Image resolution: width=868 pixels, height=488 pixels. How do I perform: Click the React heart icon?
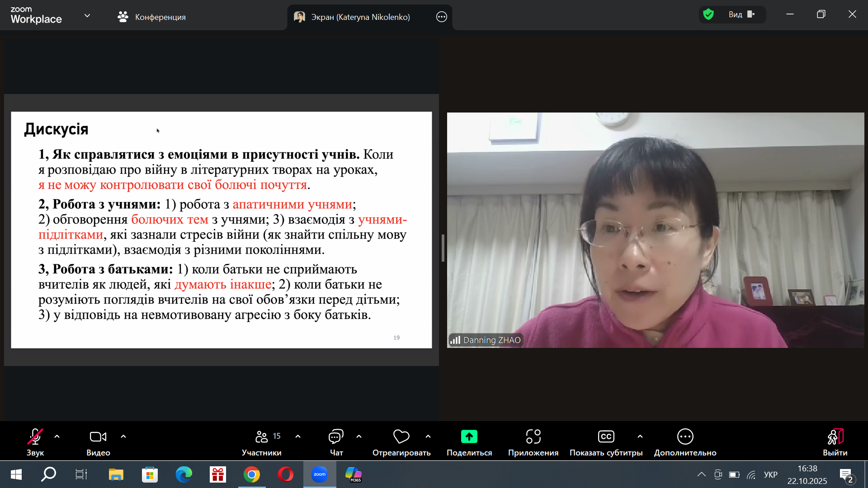tap(401, 437)
